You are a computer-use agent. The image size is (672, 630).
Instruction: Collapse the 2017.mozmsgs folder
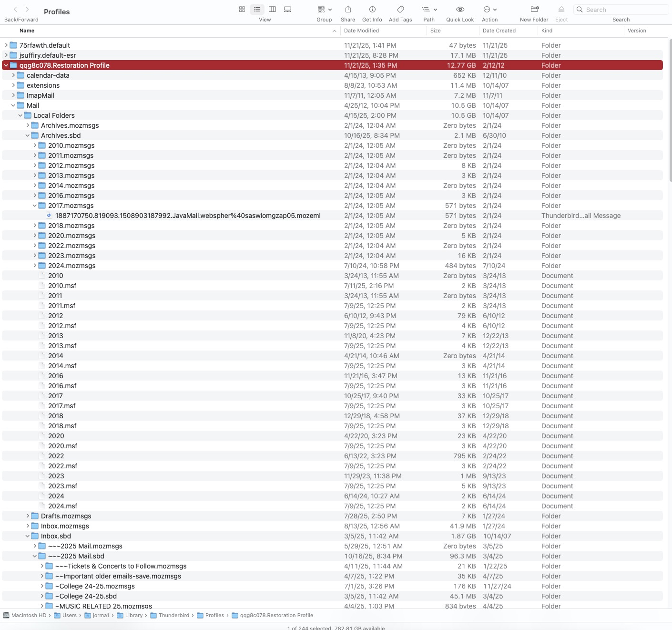point(35,206)
